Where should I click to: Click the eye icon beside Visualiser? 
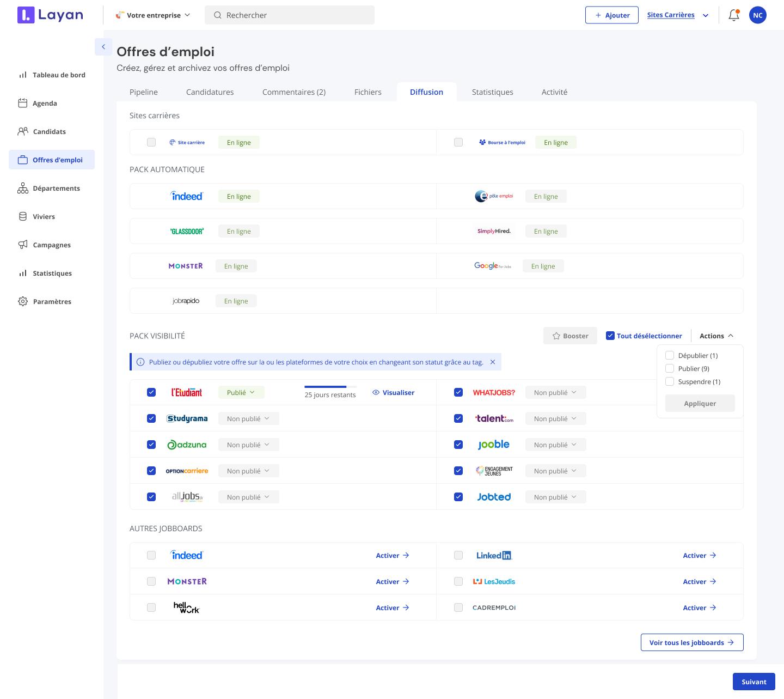pyautogui.click(x=376, y=392)
